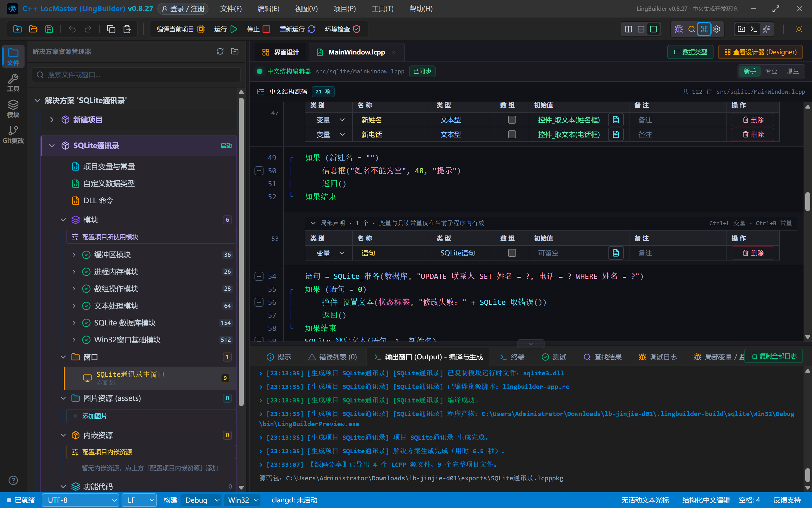Click the terminal prompt icon in top toolbar
This screenshot has width=812, height=508.
click(x=754, y=29)
